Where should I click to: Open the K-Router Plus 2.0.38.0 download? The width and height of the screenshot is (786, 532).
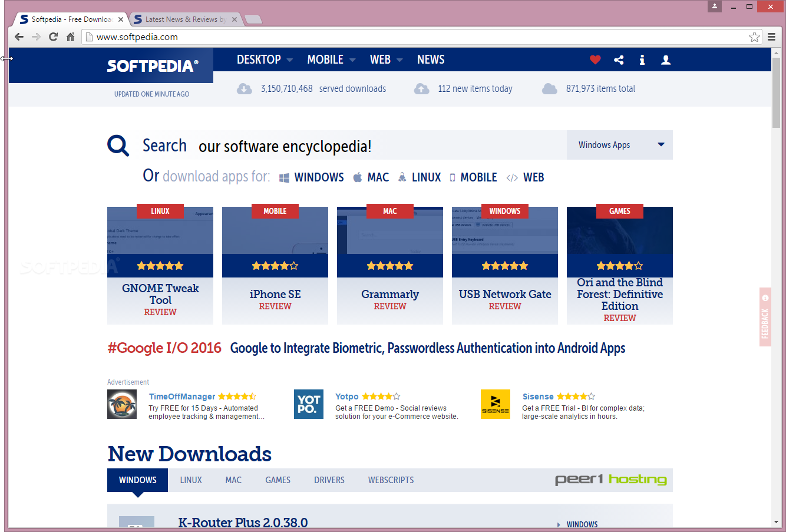pyautogui.click(x=243, y=523)
